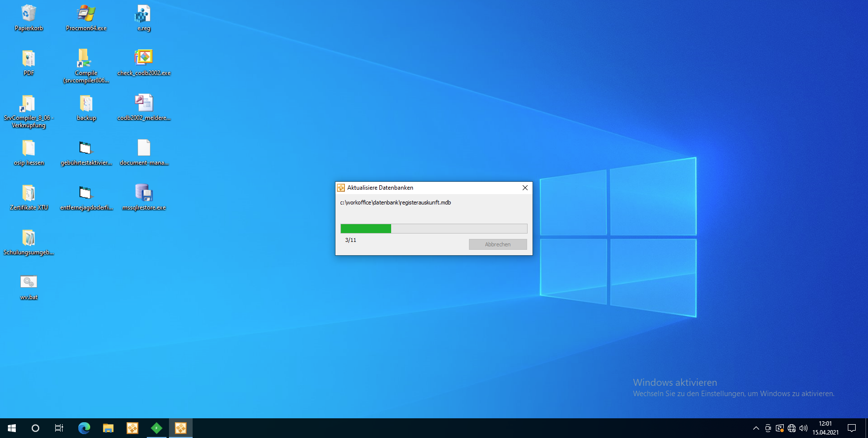Expand hidden system tray icons chevron
The image size is (868, 438).
[756, 428]
